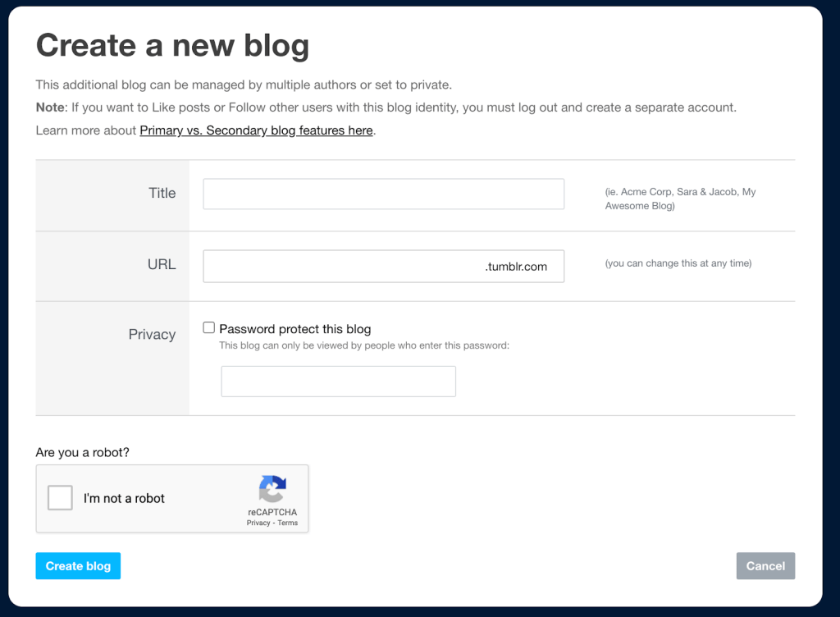Screen dimensions: 840x617
Task: Cancel the new blog creation
Action: point(765,566)
